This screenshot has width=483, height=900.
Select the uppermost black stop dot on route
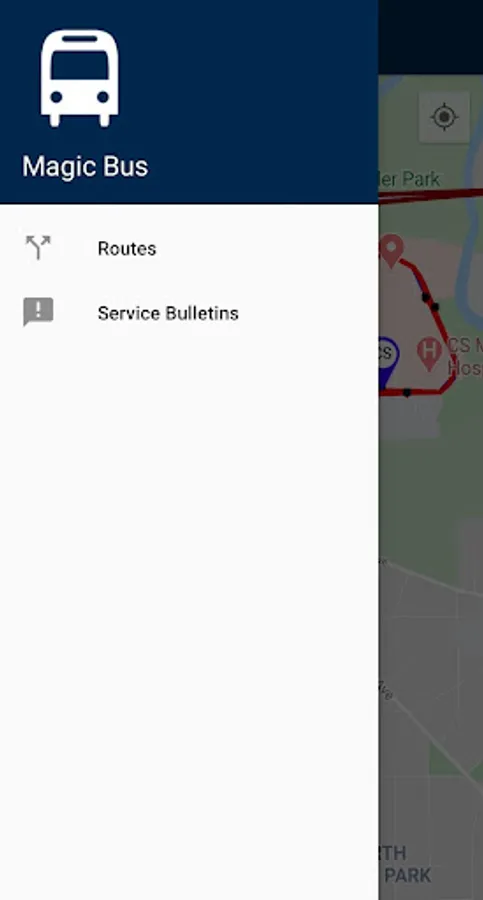point(426,297)
